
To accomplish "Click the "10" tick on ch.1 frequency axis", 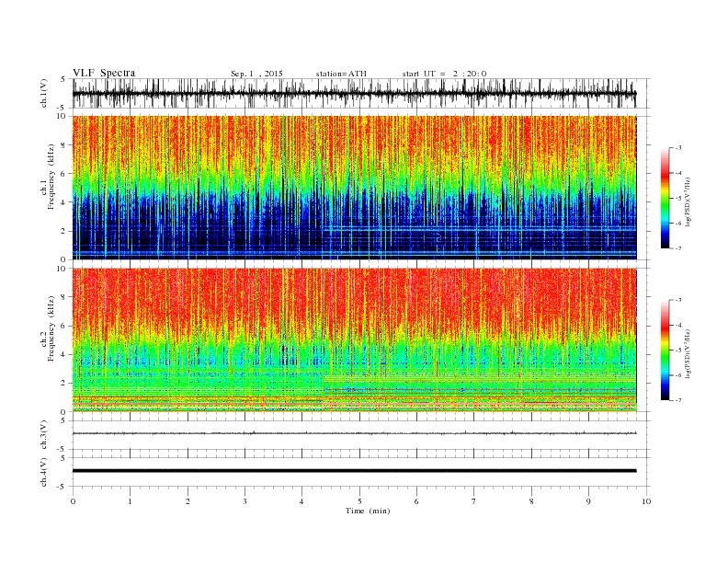I will [x=63, y=116].
